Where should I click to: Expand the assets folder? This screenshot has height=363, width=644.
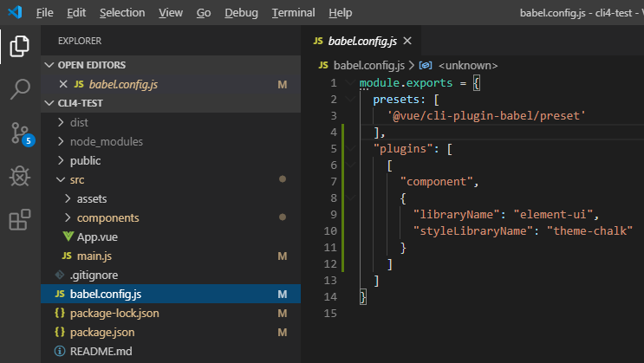click(68, 198)
